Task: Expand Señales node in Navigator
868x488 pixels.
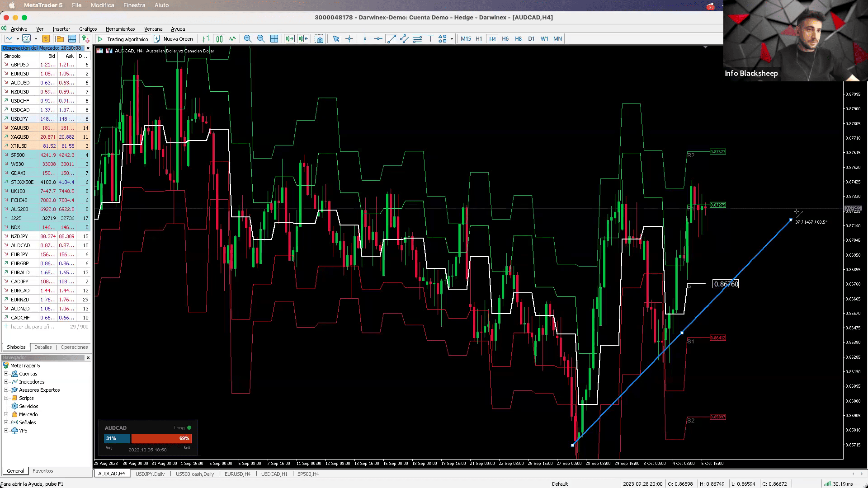Action: point(6,422)
